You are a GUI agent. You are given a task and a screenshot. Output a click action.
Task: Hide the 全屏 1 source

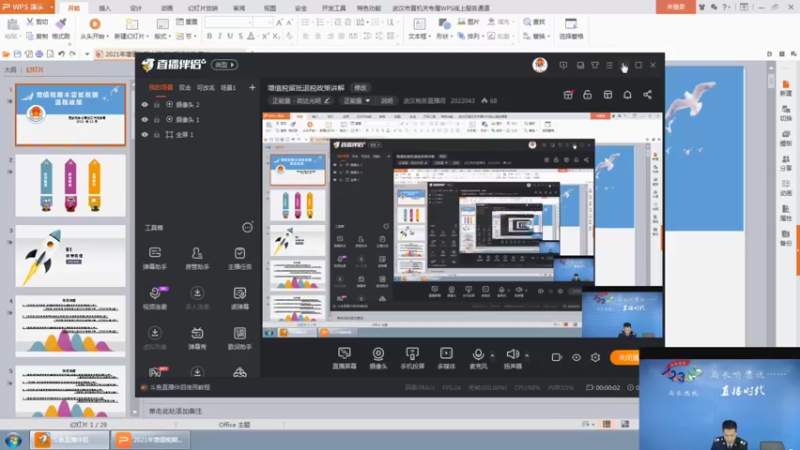click(145, 135)
